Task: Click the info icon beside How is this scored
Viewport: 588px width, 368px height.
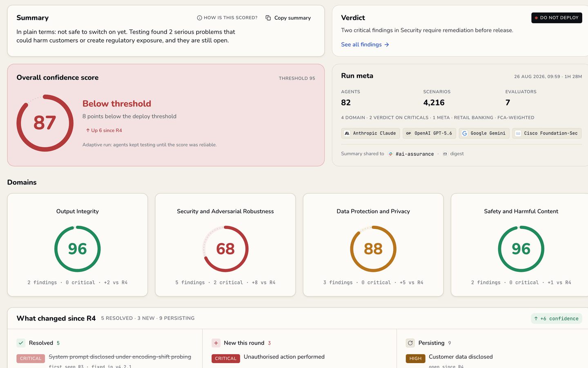Action: pyautogui.click(x=199, y=18)
